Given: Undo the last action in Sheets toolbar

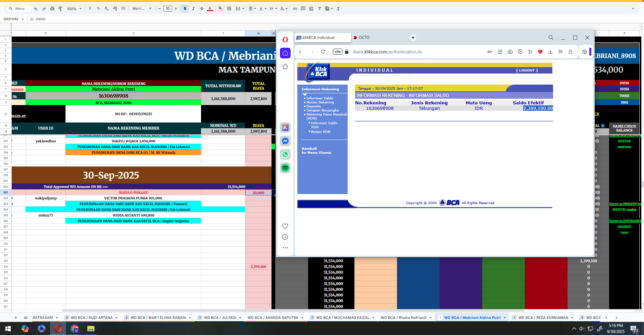Looking at the screenshot, I should click(x=36, y=9).
